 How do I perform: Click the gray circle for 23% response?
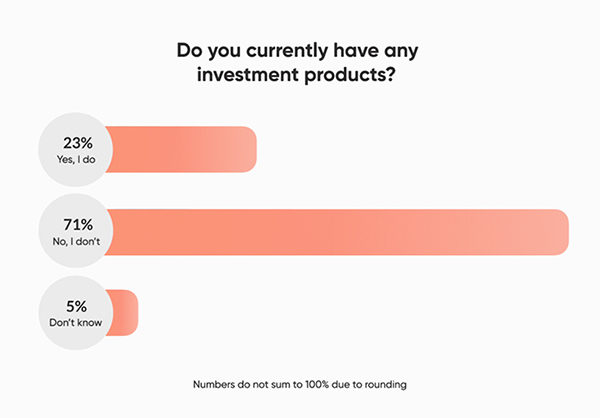[76, 149]
